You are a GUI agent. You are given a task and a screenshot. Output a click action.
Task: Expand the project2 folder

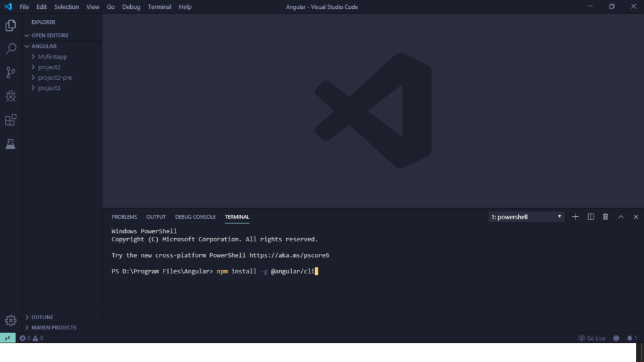tap(62, 67)
